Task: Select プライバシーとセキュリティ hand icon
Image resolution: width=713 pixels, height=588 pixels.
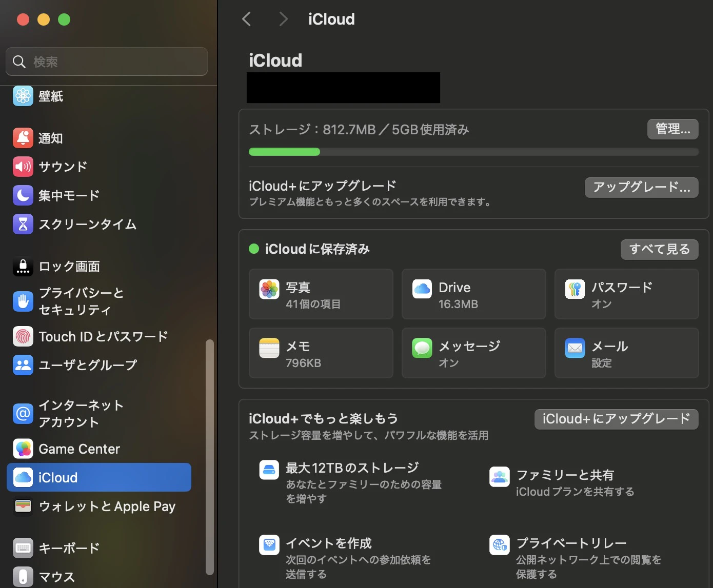Action: (x=23, y=301)
